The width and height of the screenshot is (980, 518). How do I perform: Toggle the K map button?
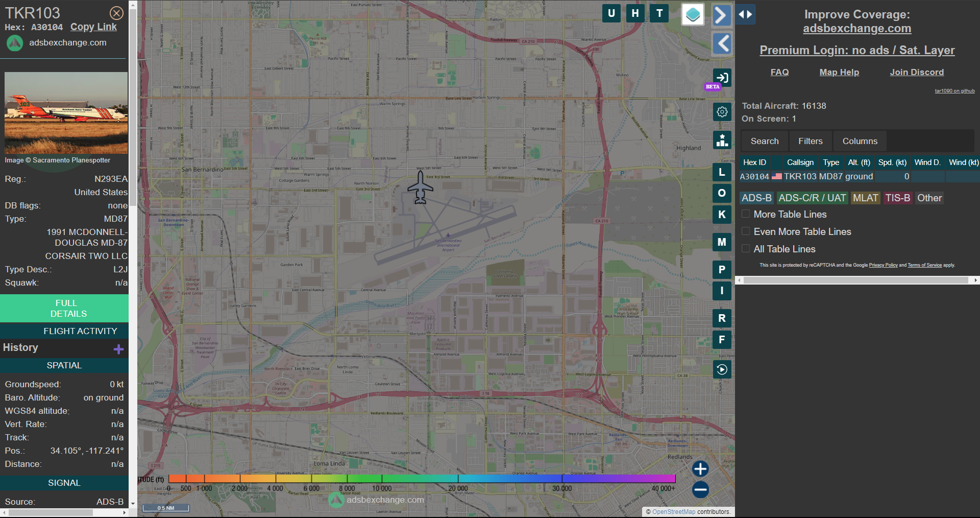(x=722, y=215)
